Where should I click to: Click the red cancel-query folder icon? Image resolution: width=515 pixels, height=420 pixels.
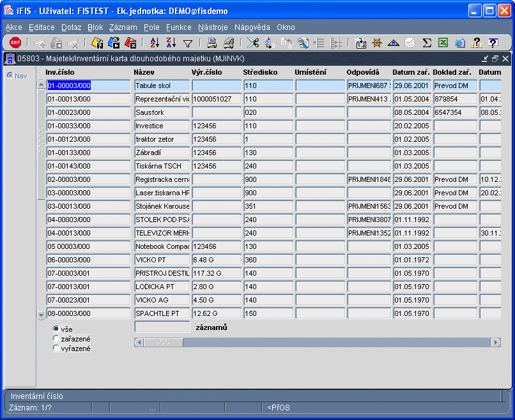coord(130,43)
